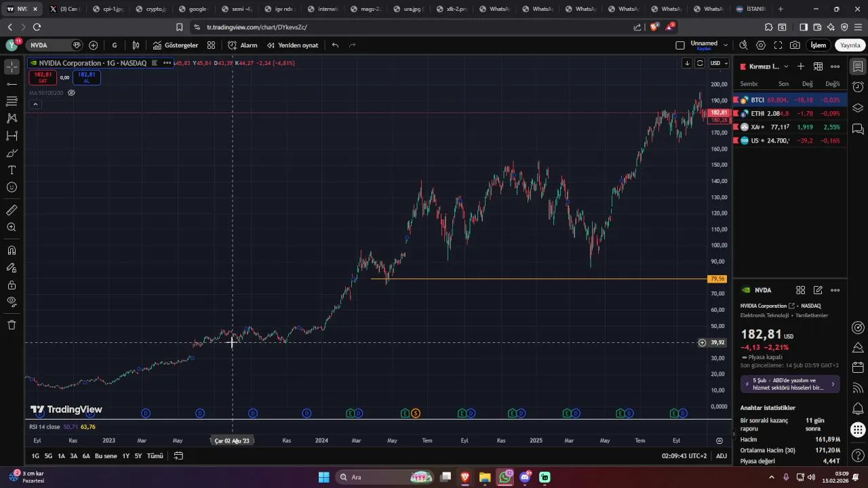
Task: Click the Yayınla publish button
Action: [x=850, y=45]
